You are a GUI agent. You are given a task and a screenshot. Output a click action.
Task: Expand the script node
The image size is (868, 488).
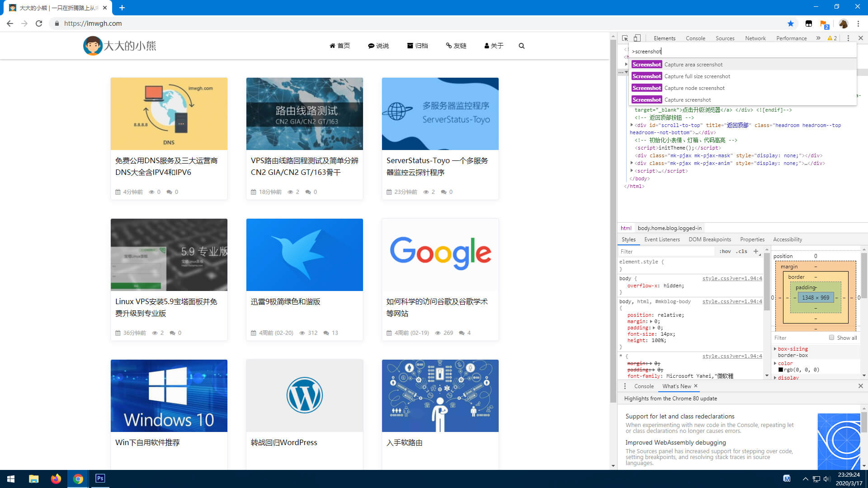point(632,170)
